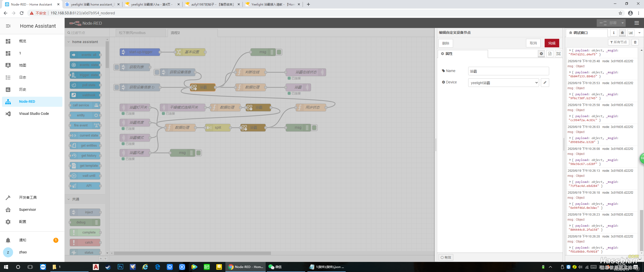Open 开发者工具 developer tools
Screen dimensions: 644x272
pos(32,197)
